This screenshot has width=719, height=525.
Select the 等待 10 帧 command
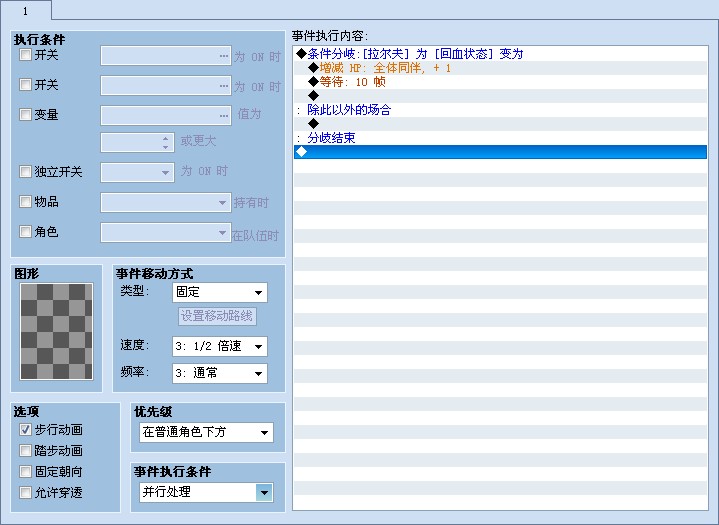click(x=500, y=82)
